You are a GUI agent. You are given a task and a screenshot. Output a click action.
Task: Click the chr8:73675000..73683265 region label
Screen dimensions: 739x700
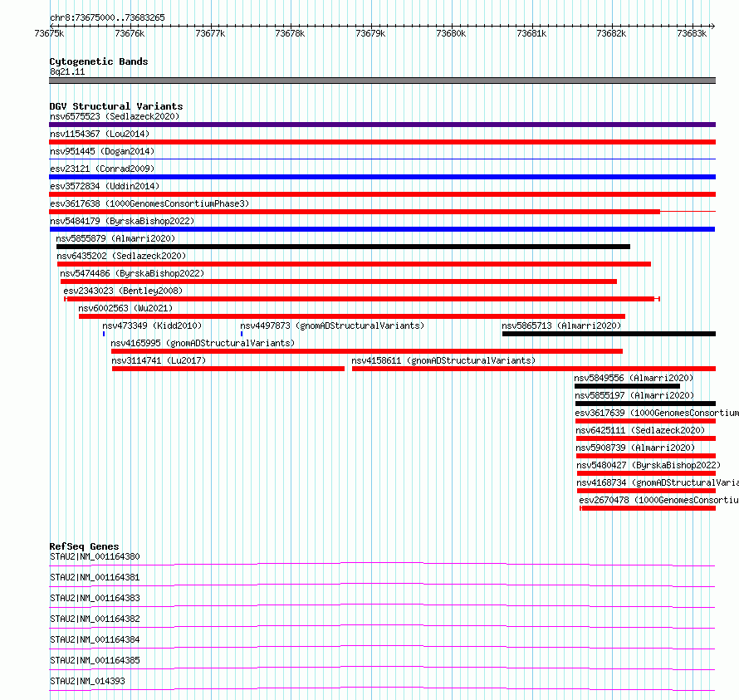pos(107,18)
